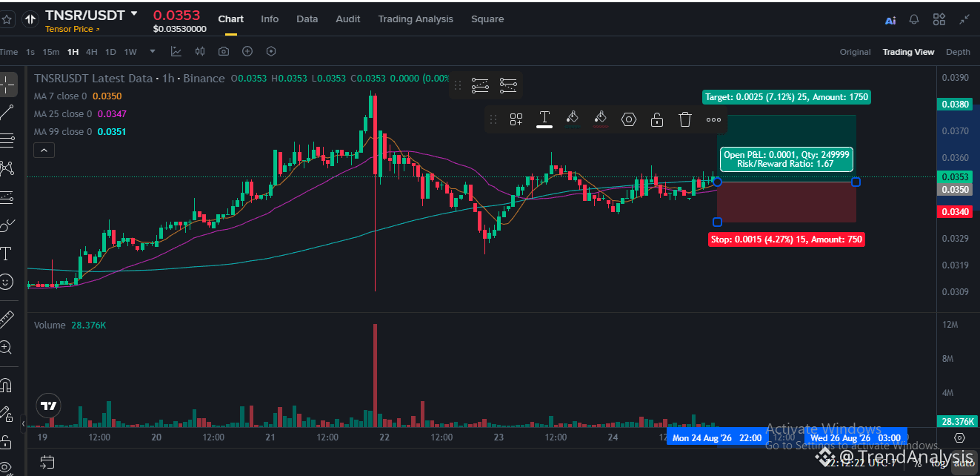This screenshot has height=476, width=980.
Task: Switch to the Depth chart view
Action: 958,52
